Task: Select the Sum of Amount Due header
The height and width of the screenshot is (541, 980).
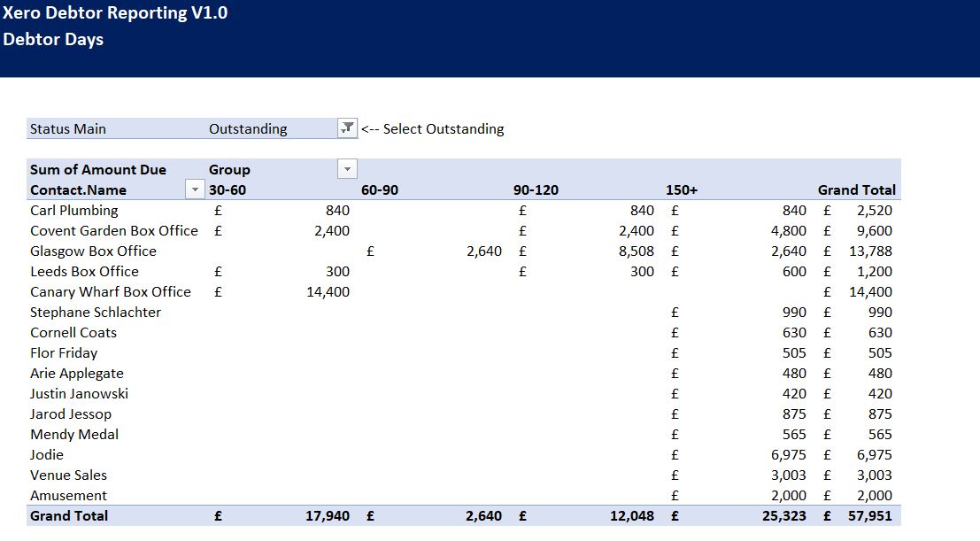Action: [x=98, y=169]
